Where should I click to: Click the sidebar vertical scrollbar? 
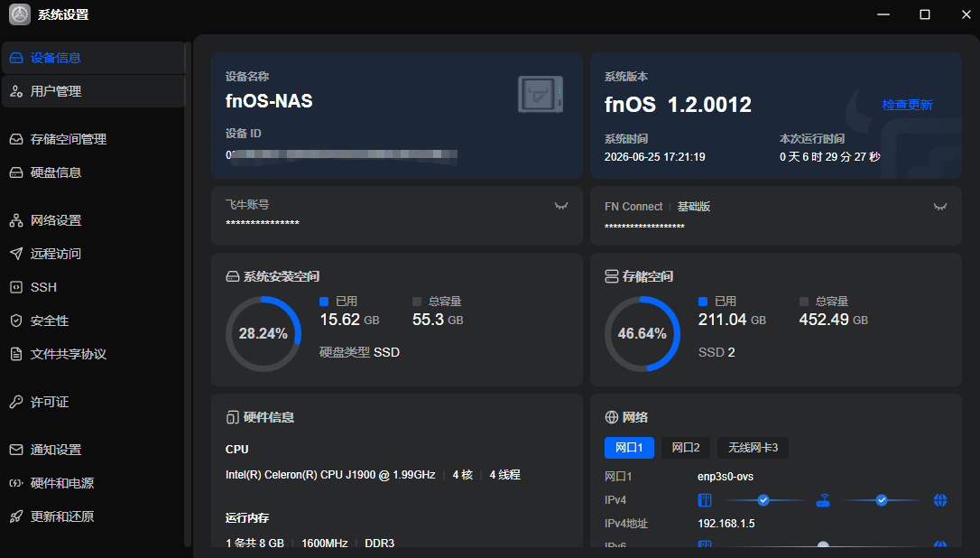point(188,294)
